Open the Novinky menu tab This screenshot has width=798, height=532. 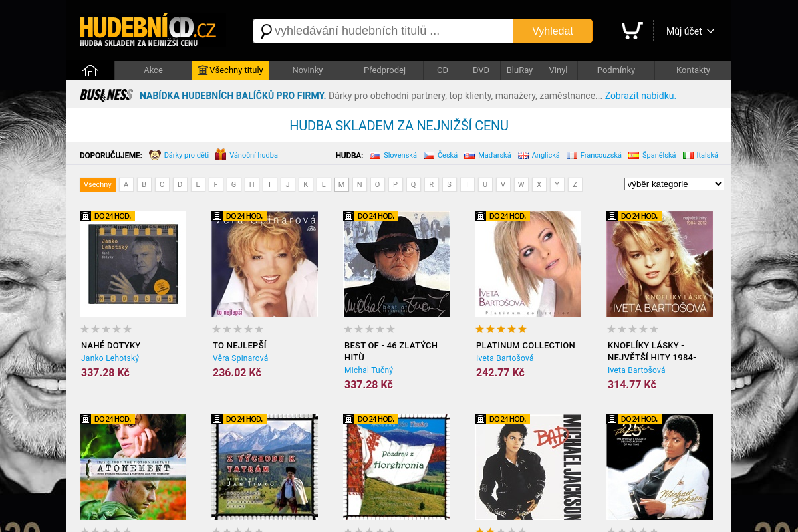click(x=307, y=70)
